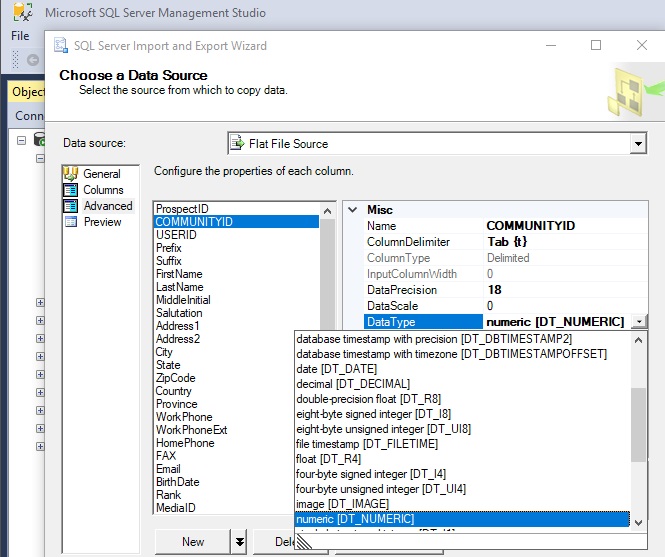Select the BirthDate column
This screenshot has height=557, width=665.
point(177,482)
